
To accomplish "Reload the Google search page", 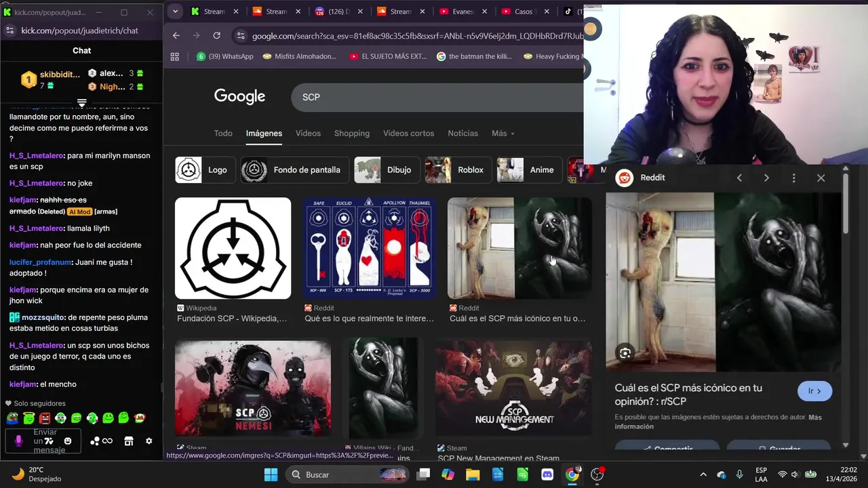I will [x=216, y=35].
